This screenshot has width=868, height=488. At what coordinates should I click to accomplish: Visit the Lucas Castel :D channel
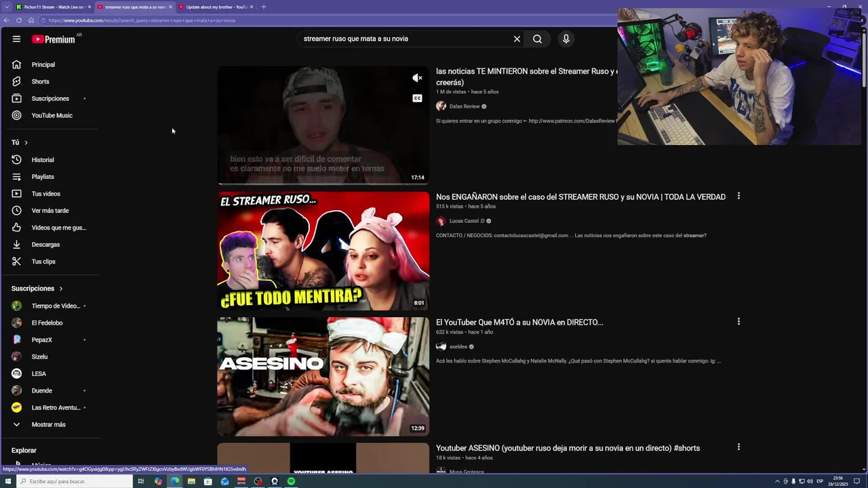point(467,221)
